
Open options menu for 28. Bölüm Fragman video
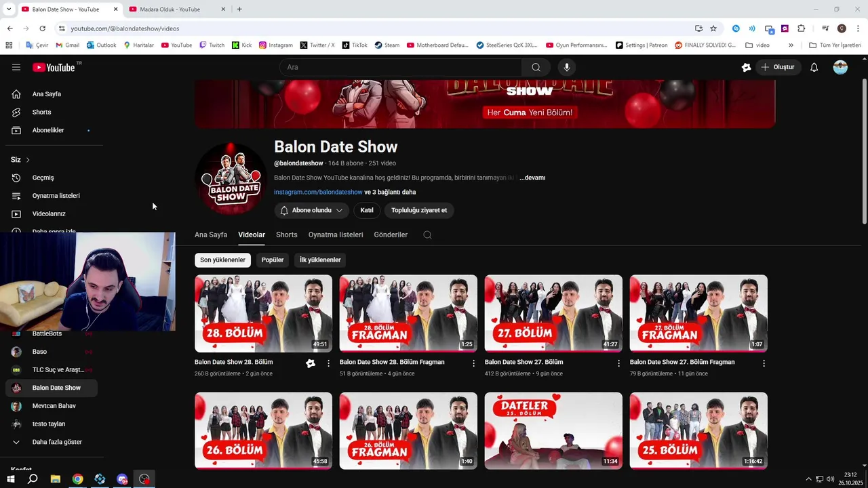473,363
